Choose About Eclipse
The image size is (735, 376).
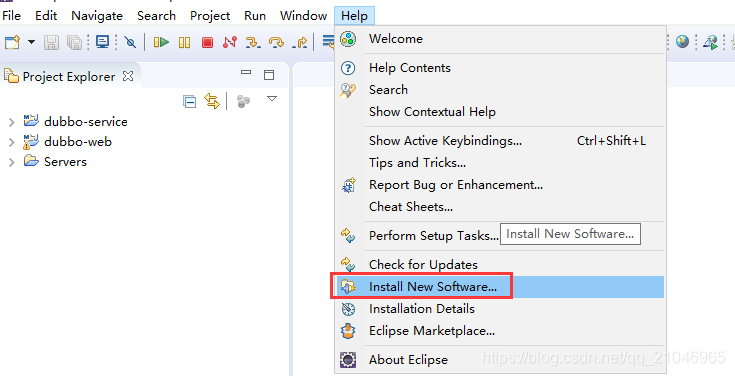(x=500, y=360)
